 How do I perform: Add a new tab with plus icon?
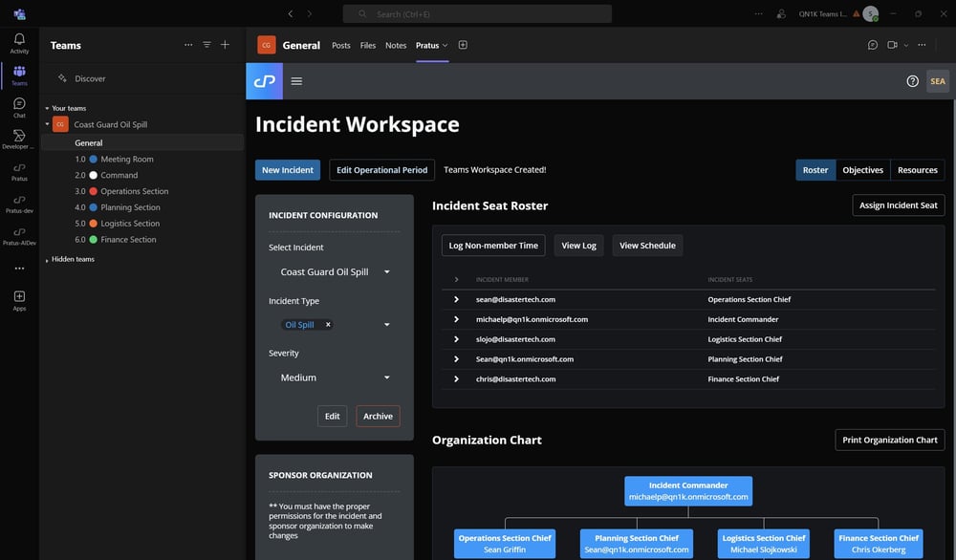[x=463, y=45]
